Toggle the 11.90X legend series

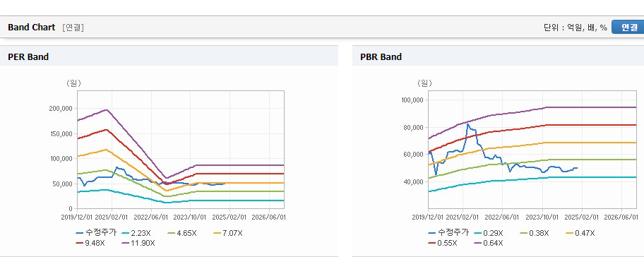tap(138, 243)
